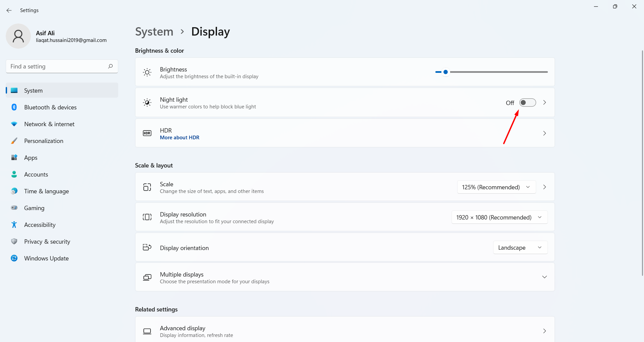Click the Find a setting search box
Image resolution: width=644 pixels, height=342 pixels.
(57, 66)
